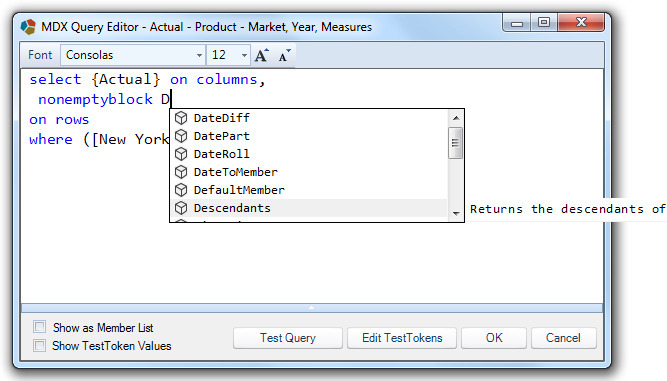Minimize the MDX Query Editor window
The width and height of the screenshot is (667, 381).
(x=516, y=23)
